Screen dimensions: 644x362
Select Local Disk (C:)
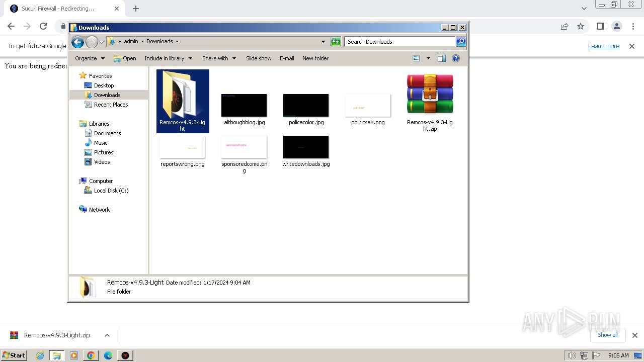coord(111,191)
